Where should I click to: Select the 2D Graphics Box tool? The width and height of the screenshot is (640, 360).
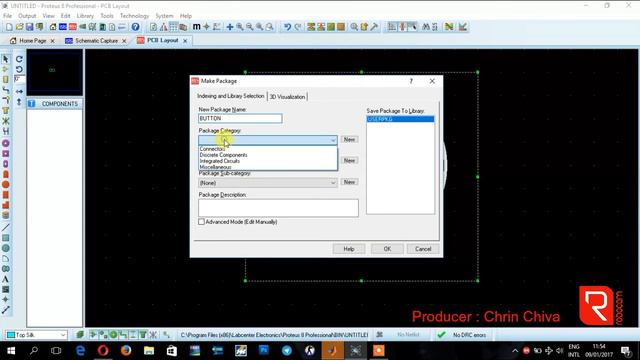click(6, 238)
